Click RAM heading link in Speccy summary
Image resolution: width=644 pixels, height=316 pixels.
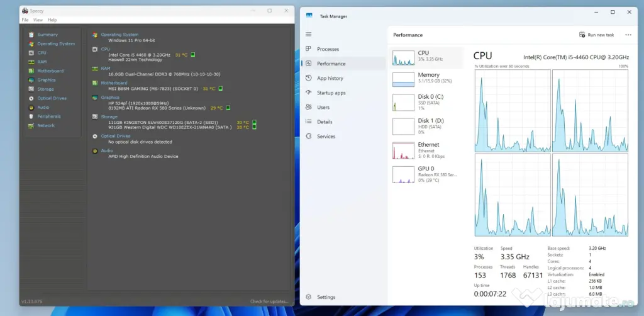106,68
